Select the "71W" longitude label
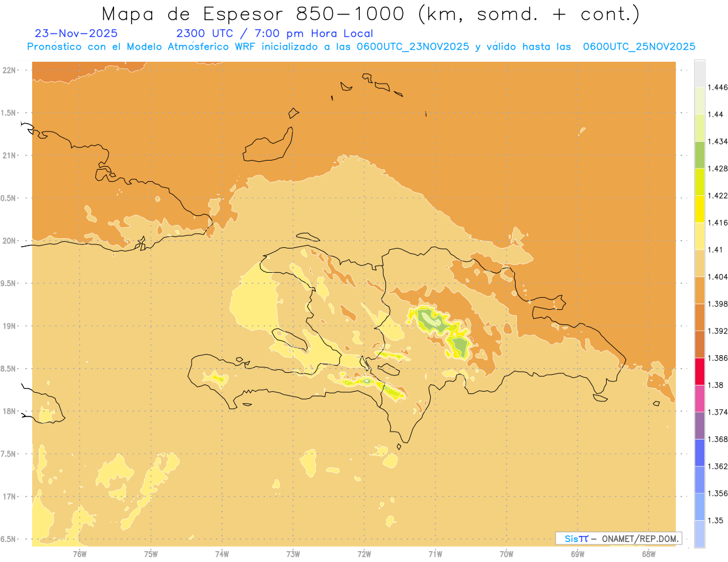The height and width of the screenshot is (562, 728). (x=435, y=554)
